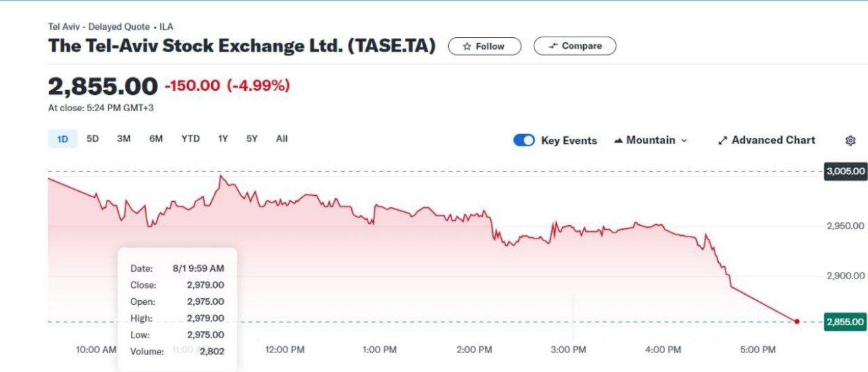Click the Follow star button
This screenshot has width=868, height=372.
484,46
